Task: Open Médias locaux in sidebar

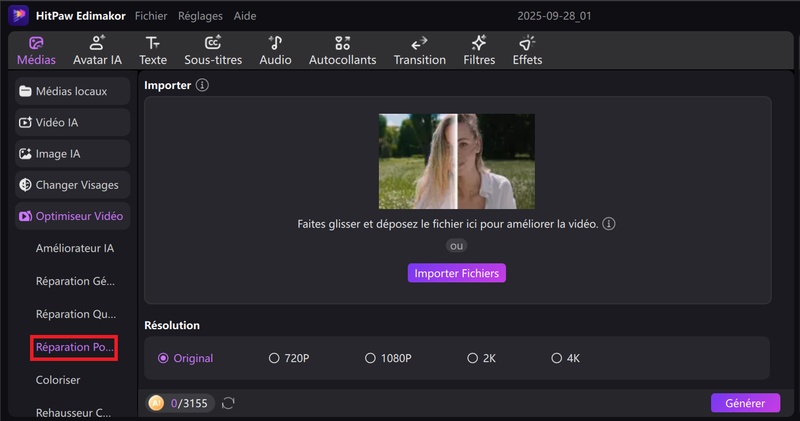Action: (x=73, y=92)
